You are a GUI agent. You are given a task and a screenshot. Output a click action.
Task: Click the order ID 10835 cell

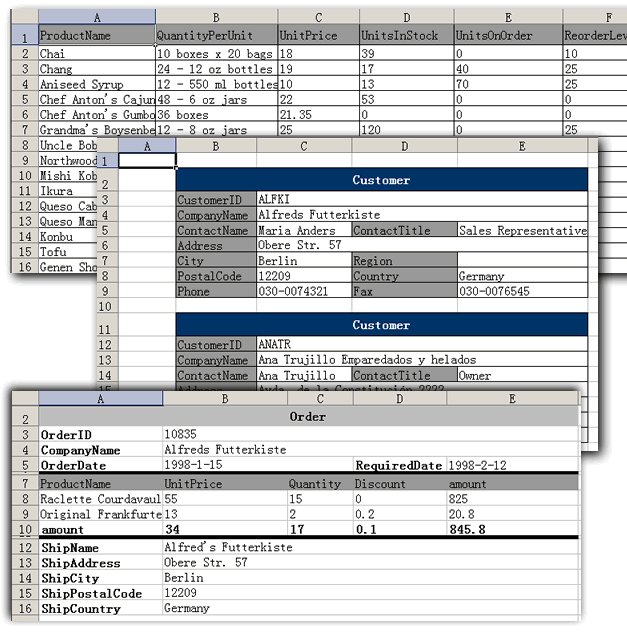371,434
